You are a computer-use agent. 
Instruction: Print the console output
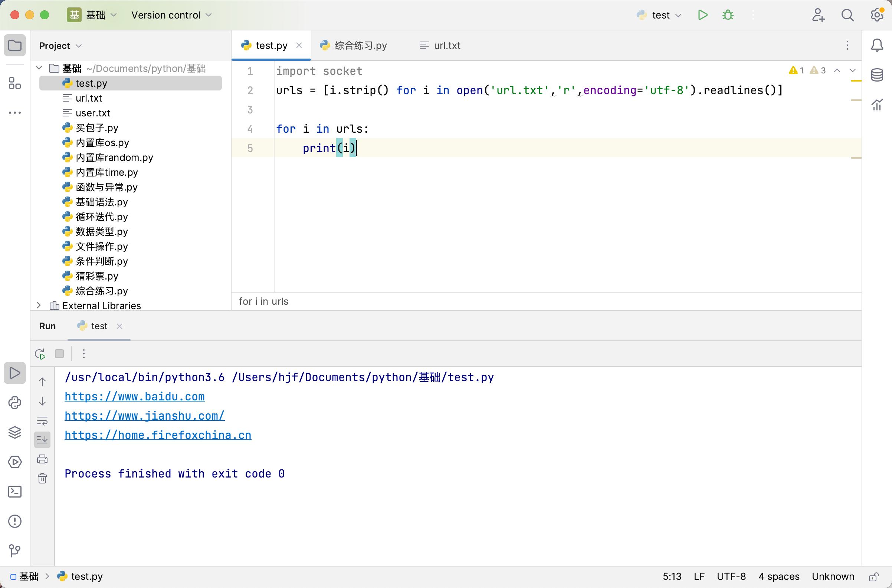[x=42, y=459]
